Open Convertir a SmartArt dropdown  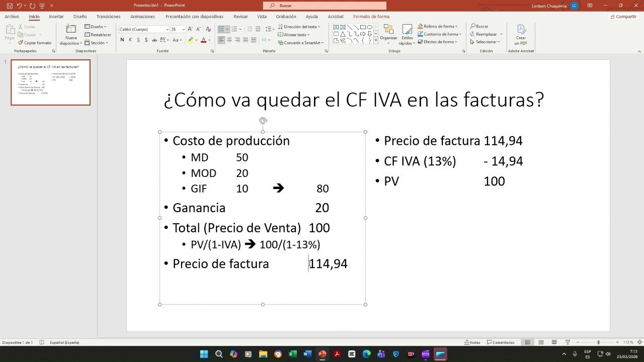pos(301,43)
